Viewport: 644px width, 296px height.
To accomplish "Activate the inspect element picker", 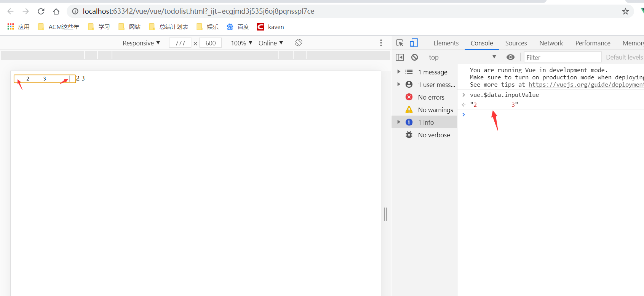I will click(400, 43).
